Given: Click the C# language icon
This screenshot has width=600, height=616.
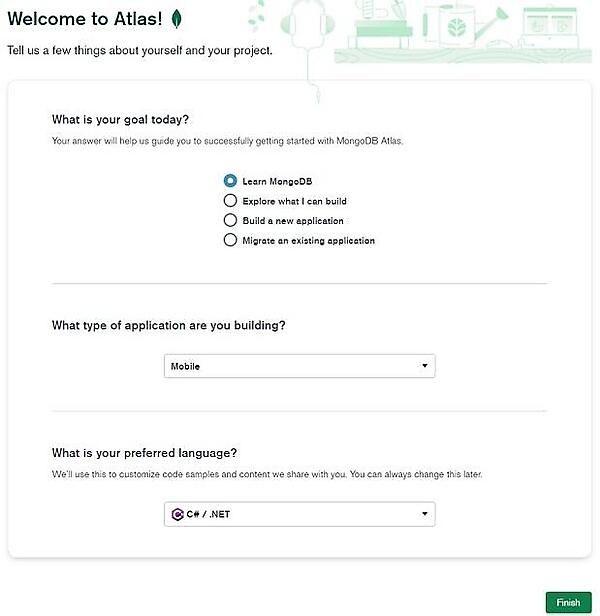Looking at the screenshot, I should pos(177,514).
